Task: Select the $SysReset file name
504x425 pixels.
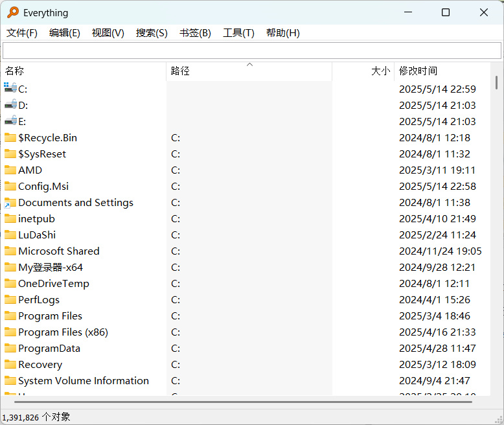Action: 42,154
